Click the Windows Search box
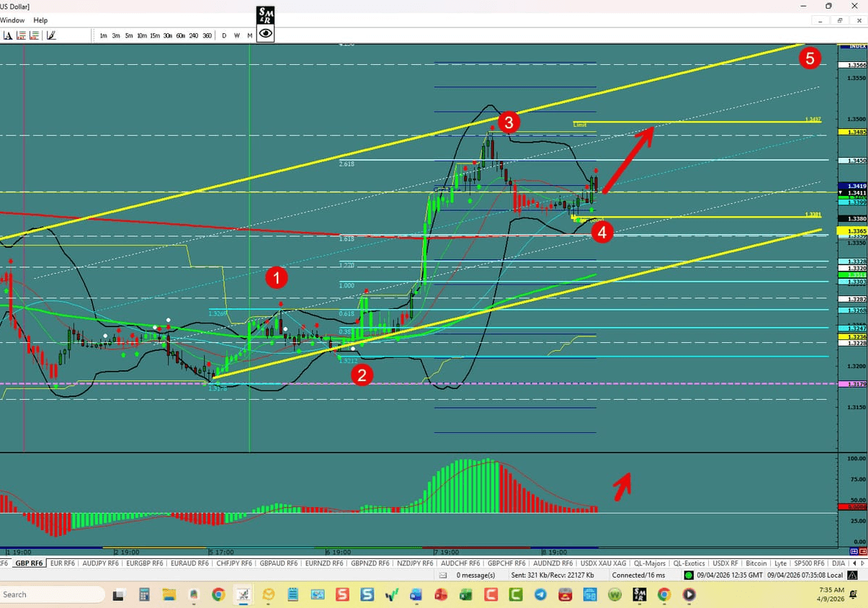This screenshot has height=608, width=868. [50, 594]
